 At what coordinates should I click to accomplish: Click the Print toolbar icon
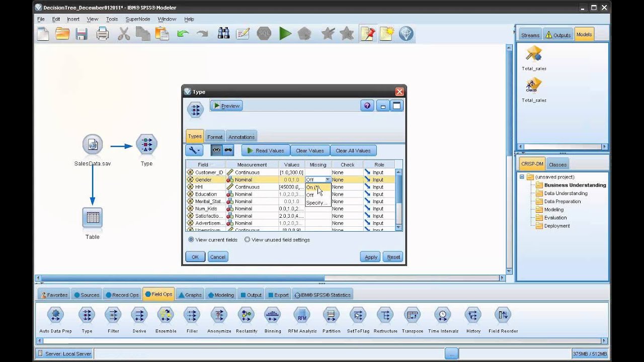[x=103, y=34]
